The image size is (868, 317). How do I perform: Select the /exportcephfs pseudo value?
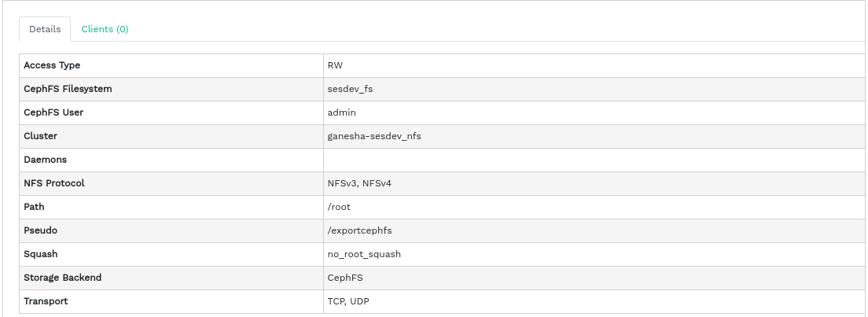click(359, 230)
